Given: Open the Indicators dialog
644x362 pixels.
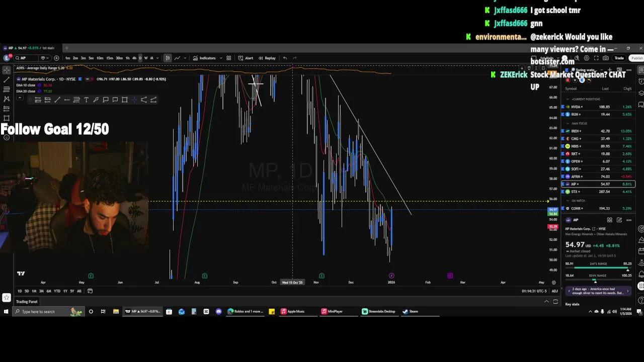Looking at the screenshot, I should point(204,58).
